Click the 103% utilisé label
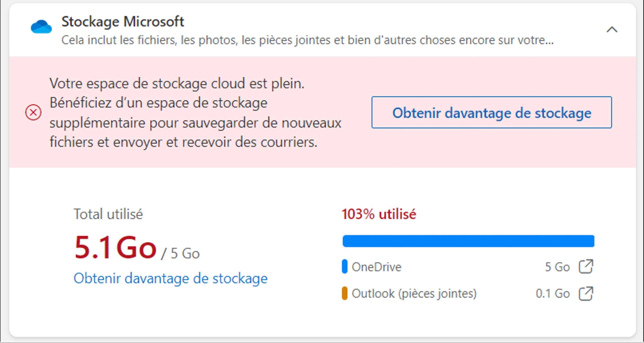Screen dimensions: 644x343 (x=379, y=214)
